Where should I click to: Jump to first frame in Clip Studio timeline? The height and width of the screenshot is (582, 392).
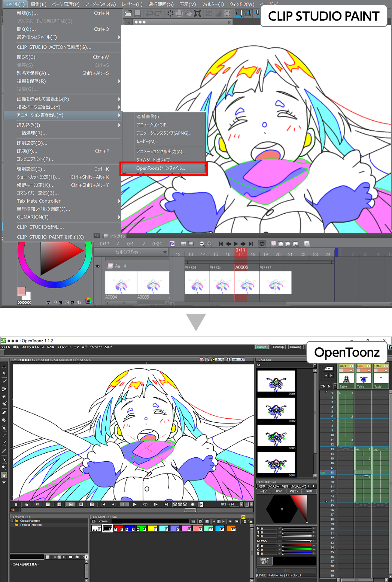point(221,244)
